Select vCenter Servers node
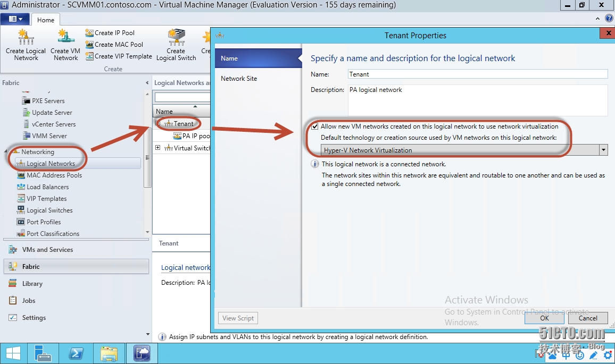 coord(49,124)
